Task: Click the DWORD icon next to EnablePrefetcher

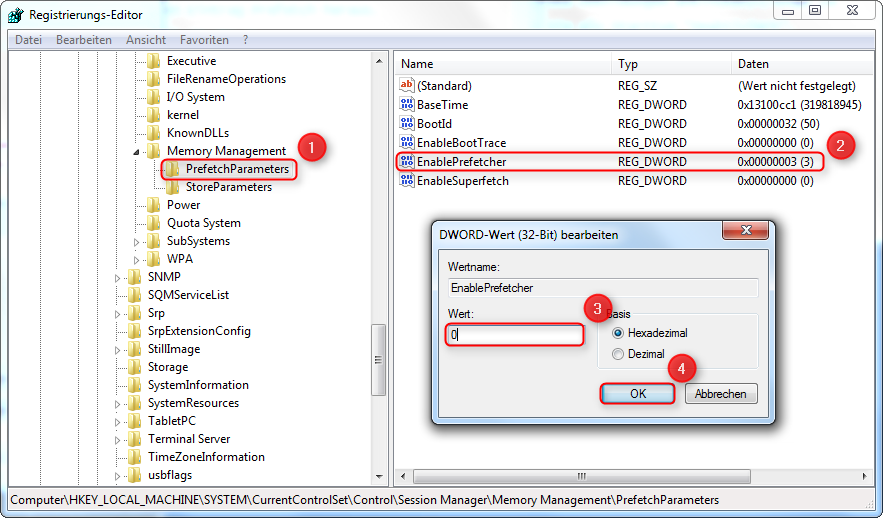Action: (407, 162)
